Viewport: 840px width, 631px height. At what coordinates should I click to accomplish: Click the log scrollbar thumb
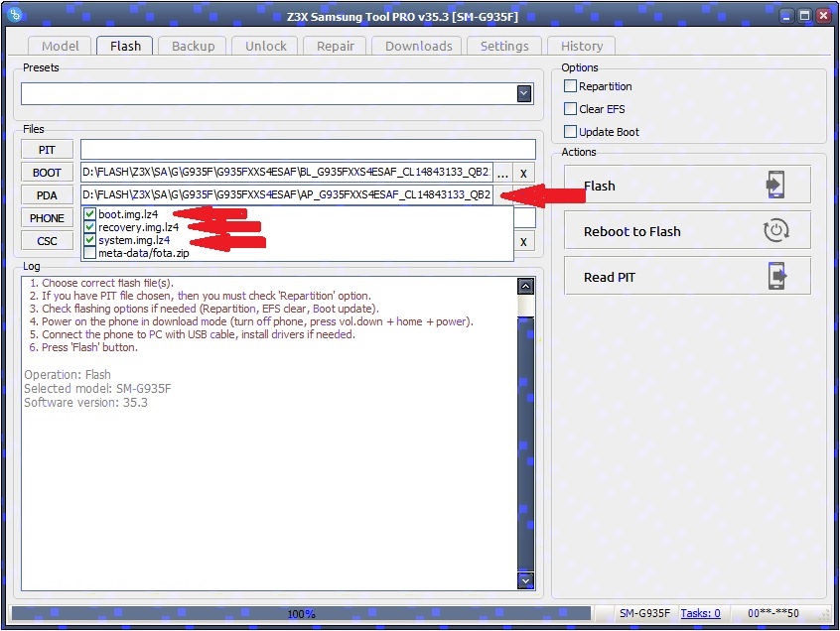pos(526,443)
